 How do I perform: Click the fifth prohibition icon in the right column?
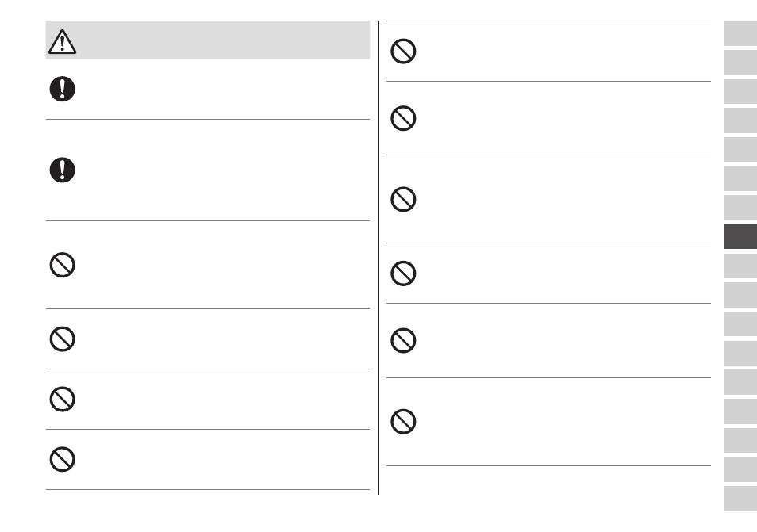pyautogui.click(x=403, y=340)
